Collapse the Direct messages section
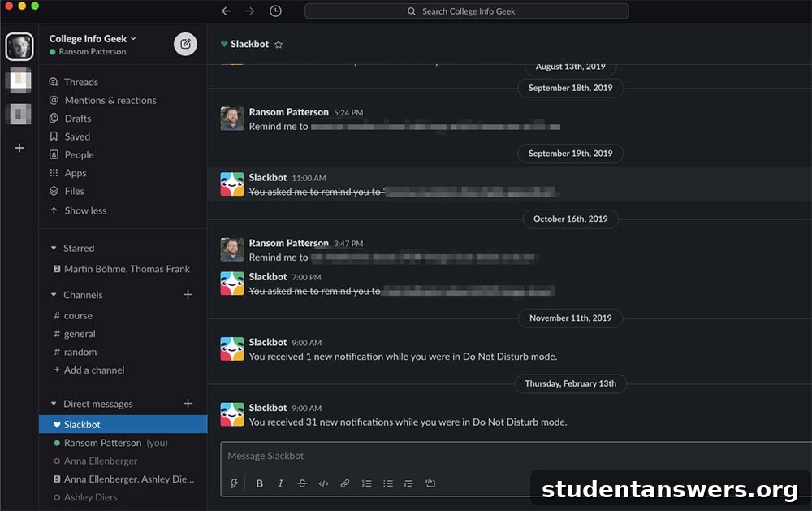The image size is (812, 511). point(54,404)
